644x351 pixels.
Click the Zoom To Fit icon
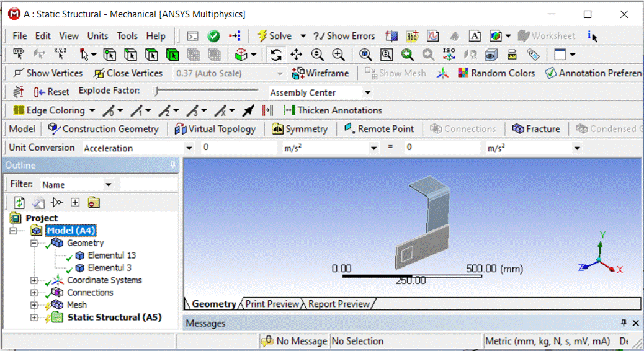tap(365, 54)
